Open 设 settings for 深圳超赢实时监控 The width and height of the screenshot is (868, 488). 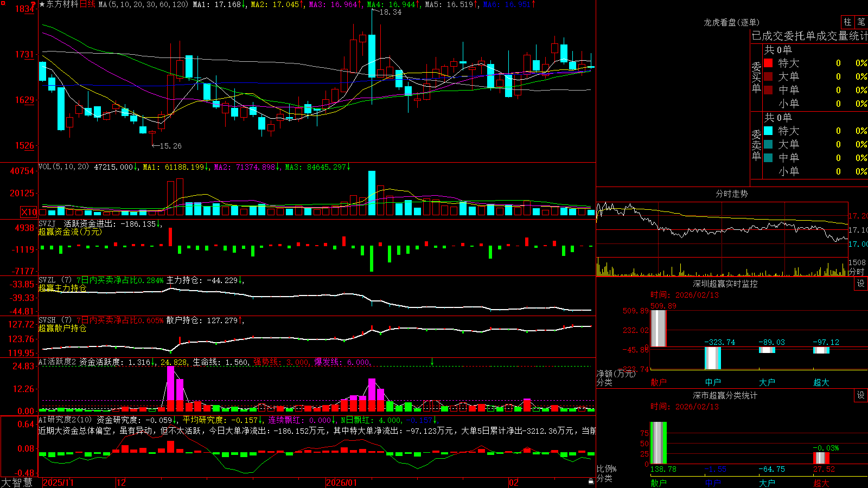[861, 284]
